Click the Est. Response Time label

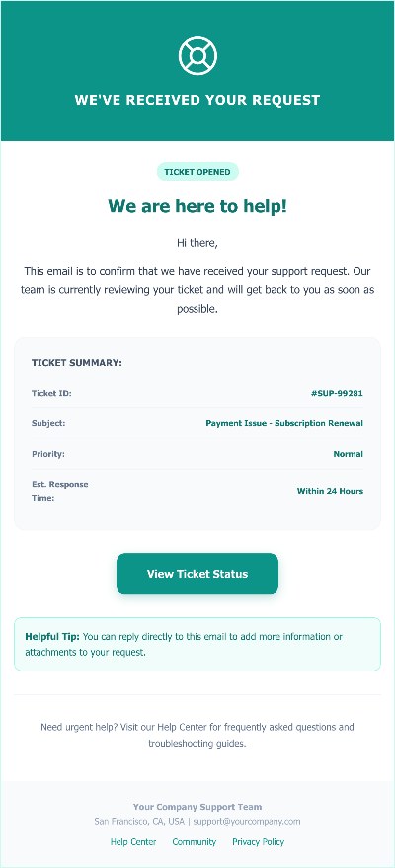coord(60,491)
